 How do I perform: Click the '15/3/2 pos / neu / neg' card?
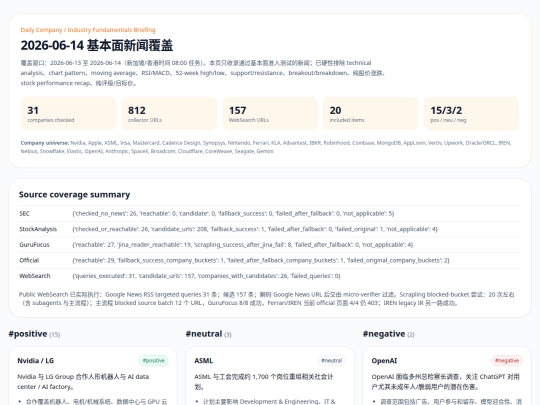[471, 113]
